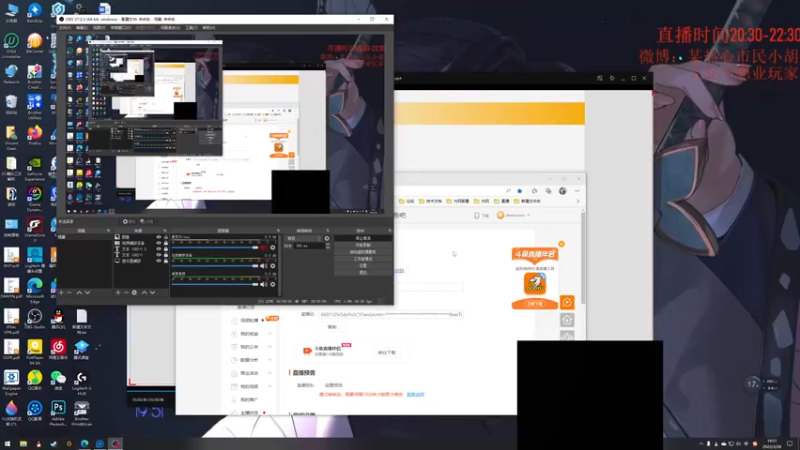Open Brother iPrint&Scan desktop shortcut
Image resolution: width=800 pixels, height=450 pixels.
[x=82, y=413]
